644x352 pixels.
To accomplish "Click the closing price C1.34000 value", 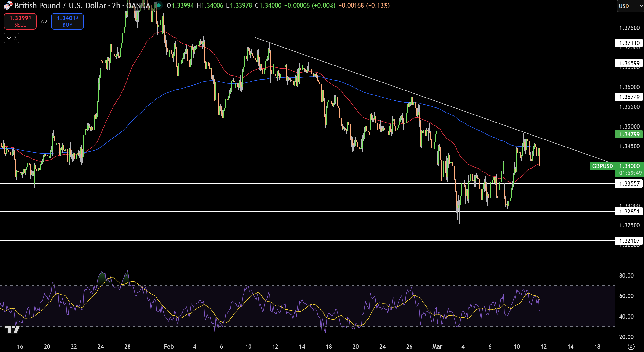I will coord(268,5).
